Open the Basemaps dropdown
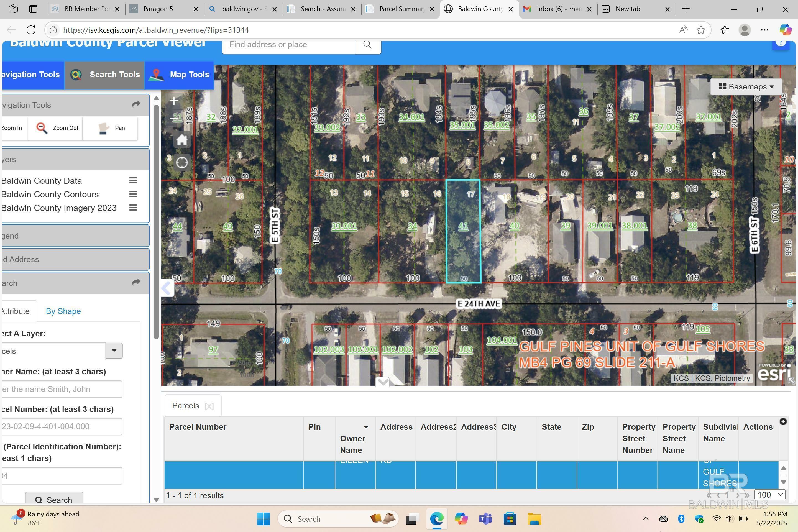Viewport: 798px width, 532px height. [x=746, y=86]
